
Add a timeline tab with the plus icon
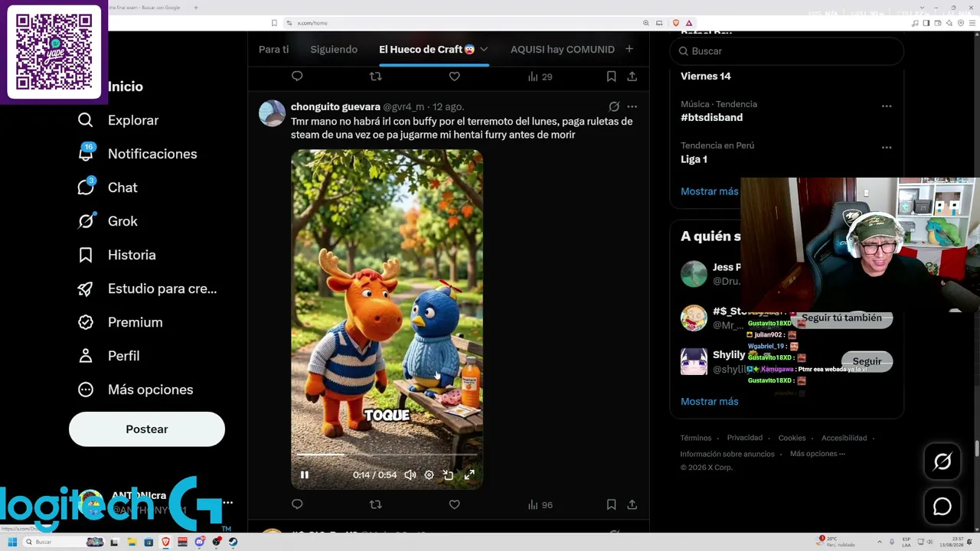point(629,49)
